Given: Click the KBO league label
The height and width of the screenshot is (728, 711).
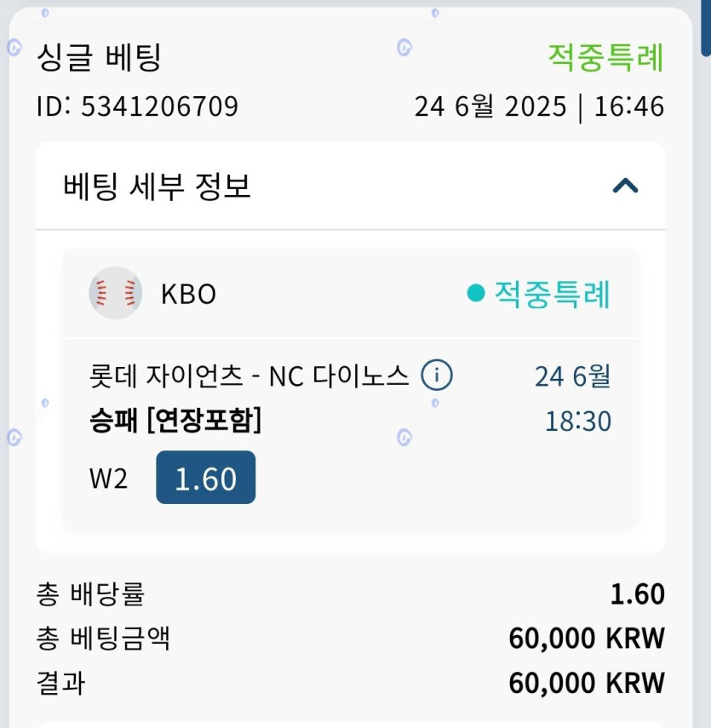Looking at the screenshot, I should [188, 294].
